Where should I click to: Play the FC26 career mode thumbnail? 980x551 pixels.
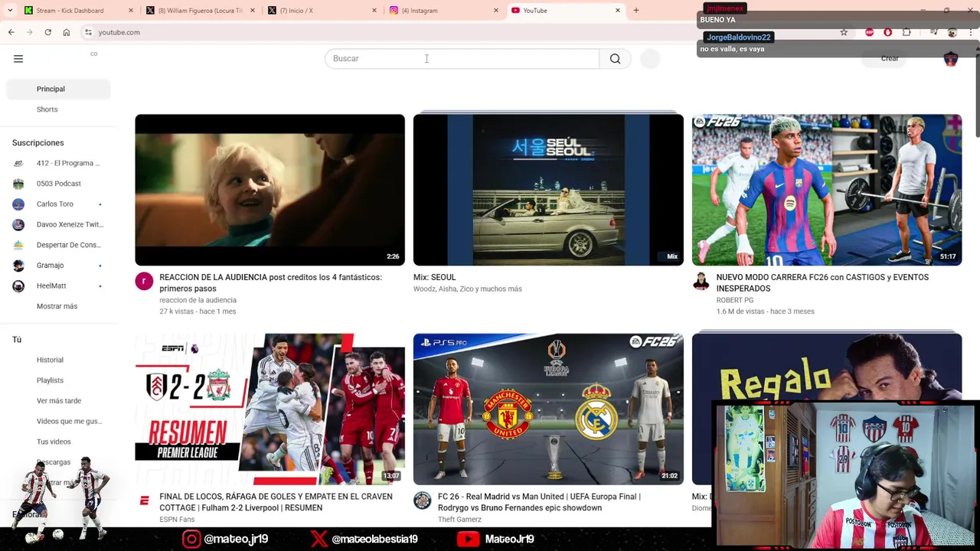point(827,190)
